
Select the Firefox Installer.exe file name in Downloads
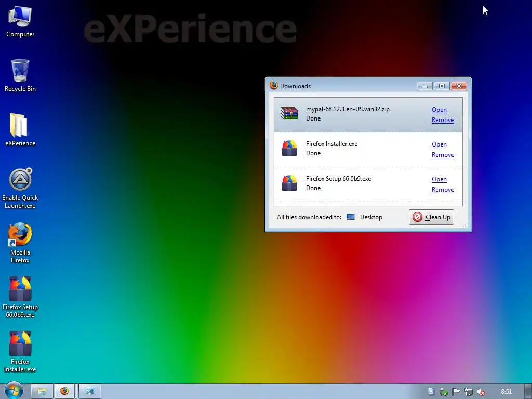pos(331,144)
